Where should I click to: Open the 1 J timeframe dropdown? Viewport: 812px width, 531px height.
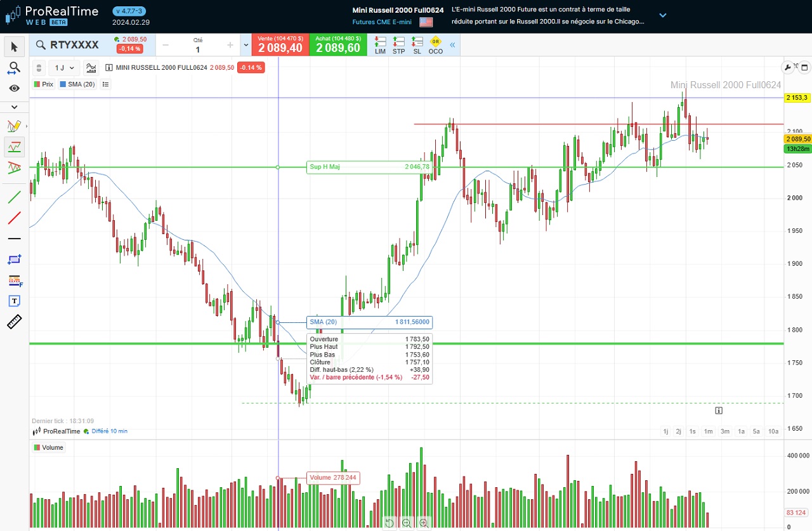pyautogui.click(x=64, y=67)
